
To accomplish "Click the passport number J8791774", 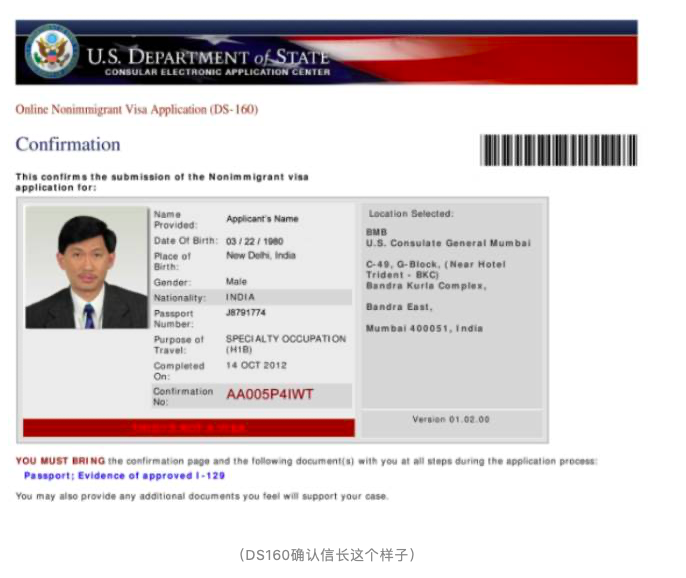I will [x=246, y=313].
